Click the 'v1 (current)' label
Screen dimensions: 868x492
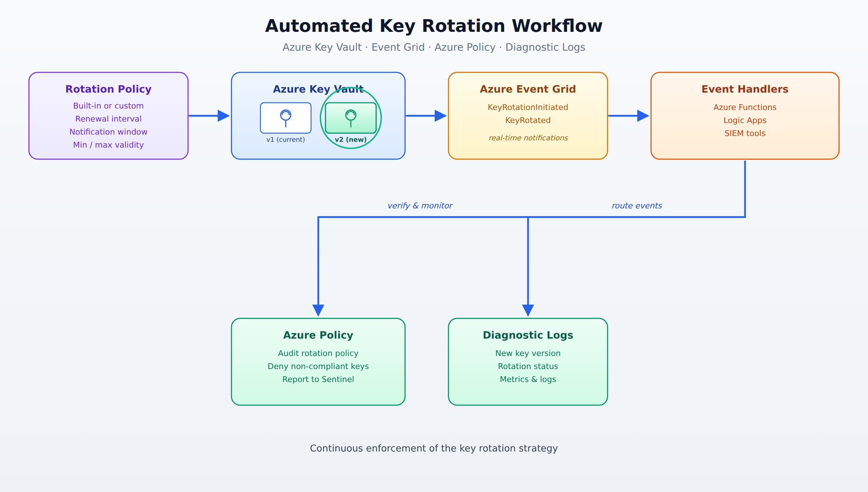(286, 140)
